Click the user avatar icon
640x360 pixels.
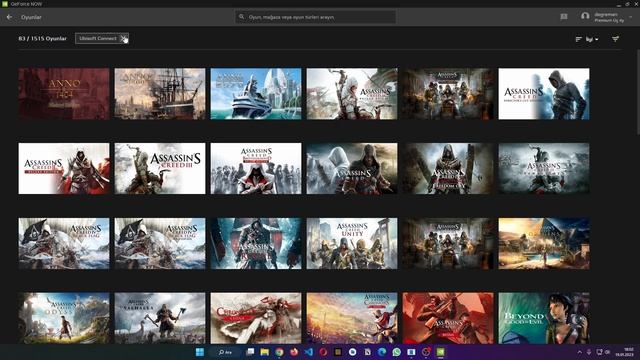pos(585,16)
